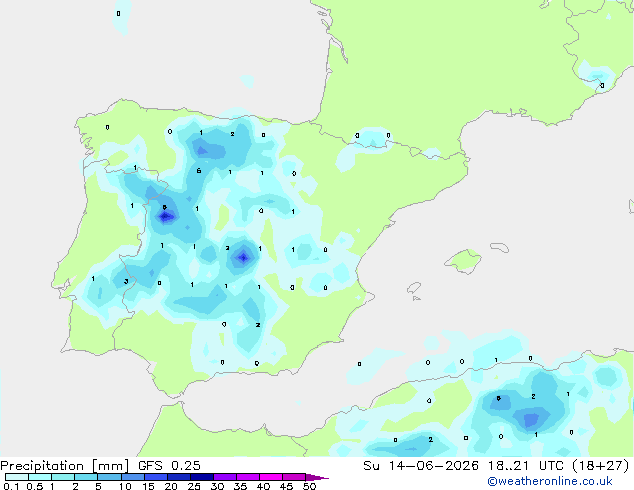634x490 pixels.
Task: Click the above-50 mm legend arrow tip
Action: (317, 478)
